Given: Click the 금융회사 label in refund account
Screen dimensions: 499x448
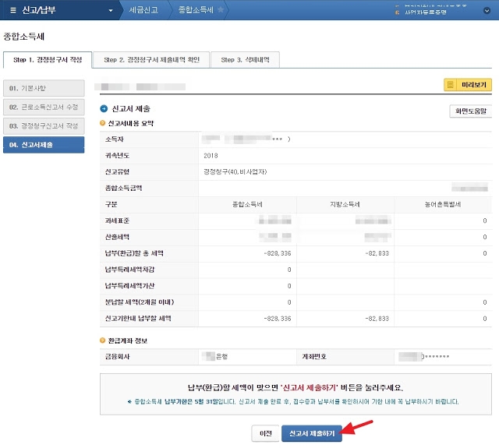Looking at the screenshot, I should [117, 357].
